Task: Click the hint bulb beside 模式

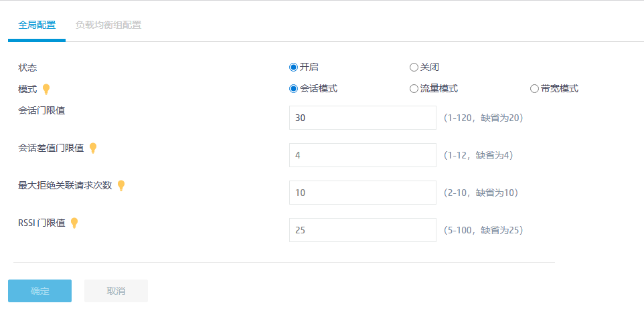Action: click(46, 89)
